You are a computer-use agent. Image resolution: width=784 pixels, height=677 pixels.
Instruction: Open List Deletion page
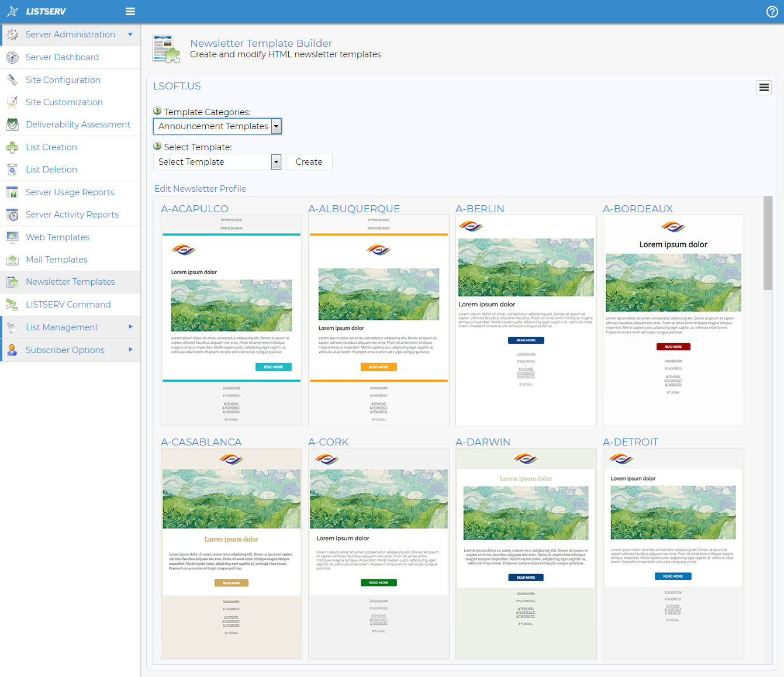(x=51, y=170)
